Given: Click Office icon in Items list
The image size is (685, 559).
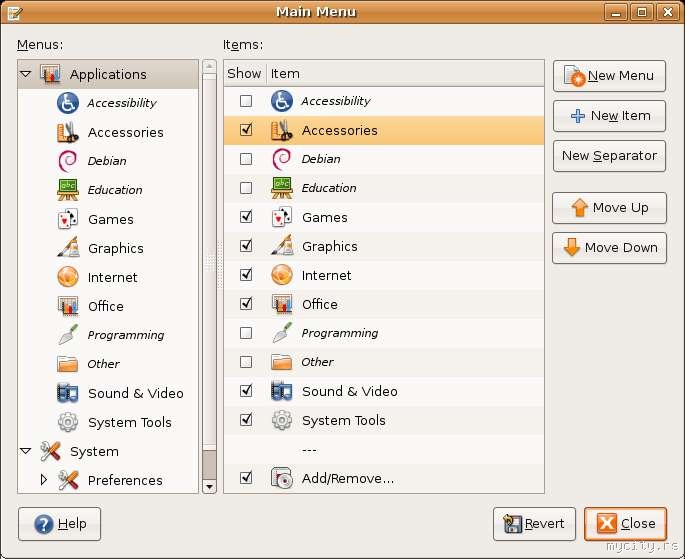Looking at the screenshot, I should [282, 304].
